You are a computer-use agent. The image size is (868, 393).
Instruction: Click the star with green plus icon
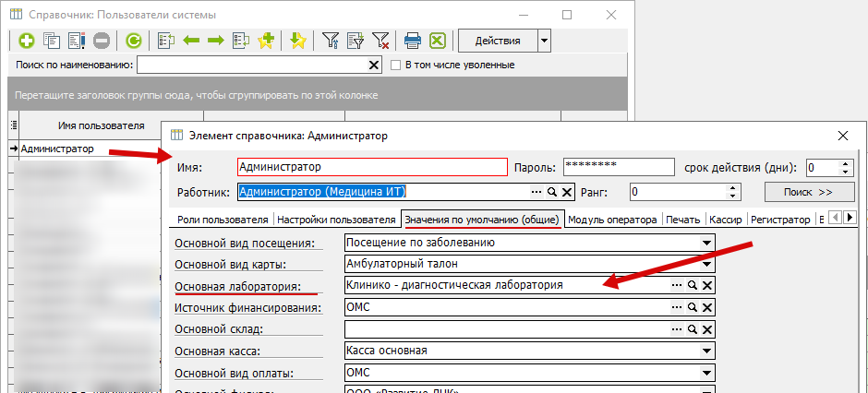point(266,41)
